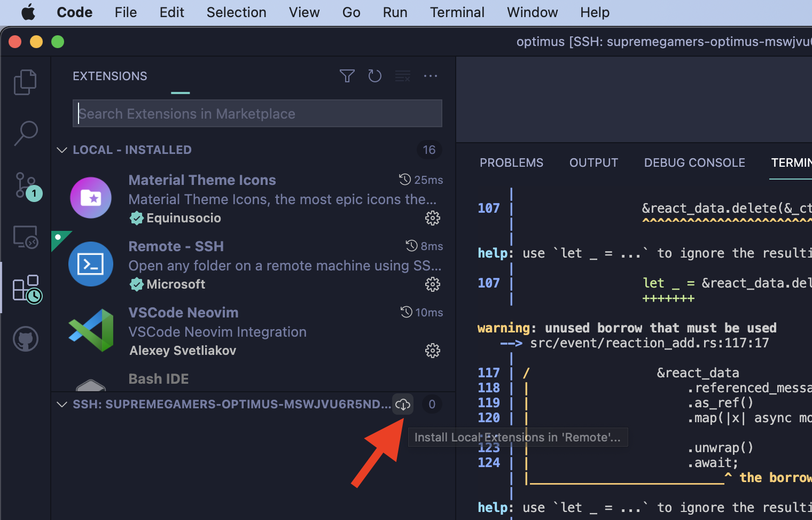Click the 0 count badge on SSH section
Screen dimensions: 812x520
(432, 405)
